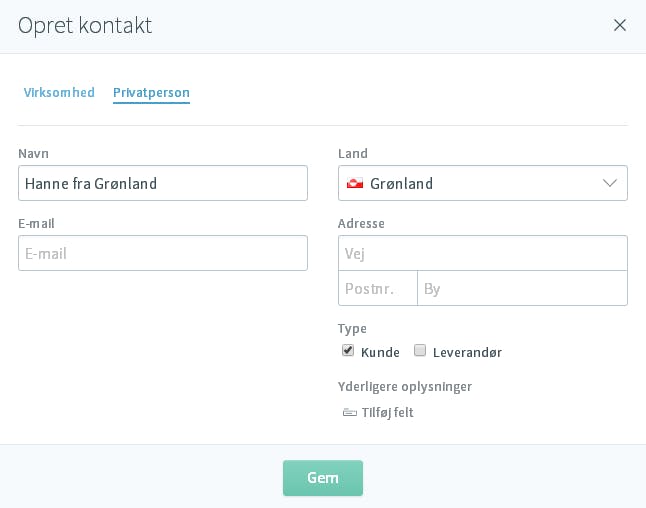The width and height of the screenshot is (646, 508).
Task: Enable the Leverandør checkbox
Action: pyautogui.click(x=420, y=351)
